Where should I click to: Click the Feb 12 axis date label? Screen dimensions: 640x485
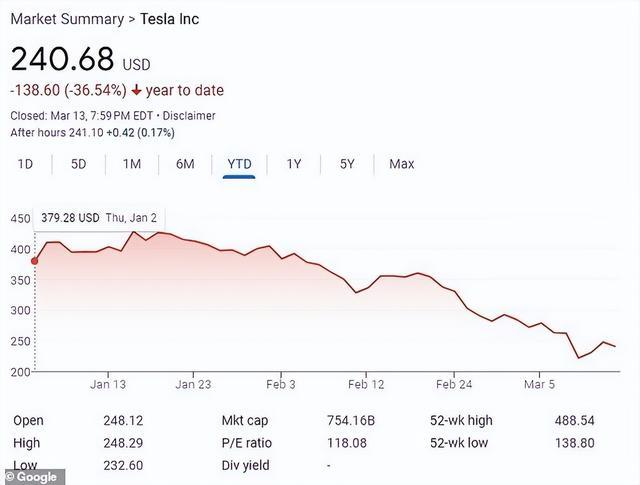(x=366, y=385)
